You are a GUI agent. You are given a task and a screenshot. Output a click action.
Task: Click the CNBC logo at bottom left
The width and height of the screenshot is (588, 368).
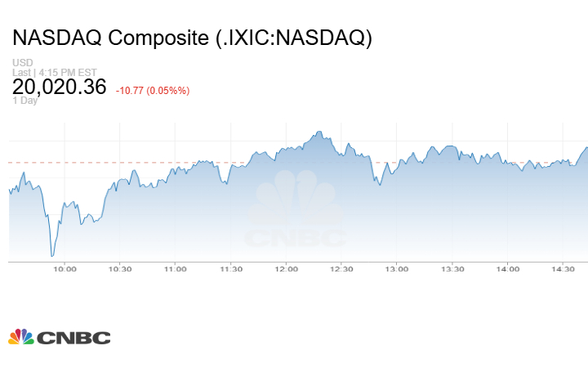coord(59,337)
